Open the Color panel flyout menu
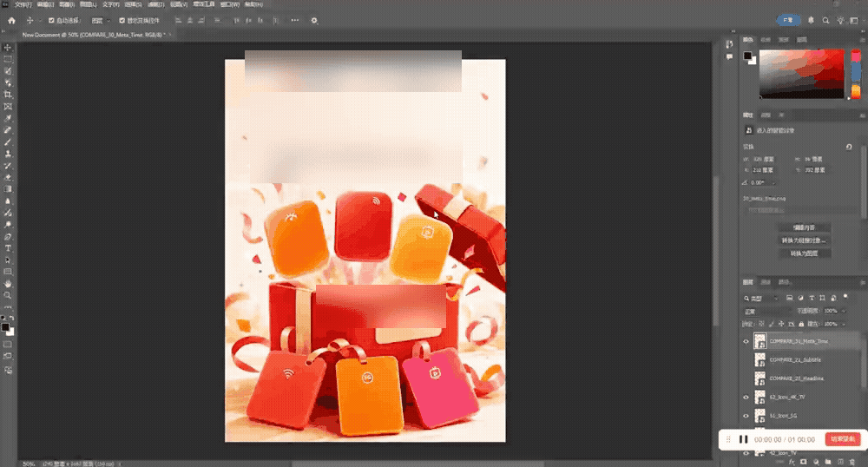Image resolution: width=868 pixels, height=467 pixels. [863, 40]
